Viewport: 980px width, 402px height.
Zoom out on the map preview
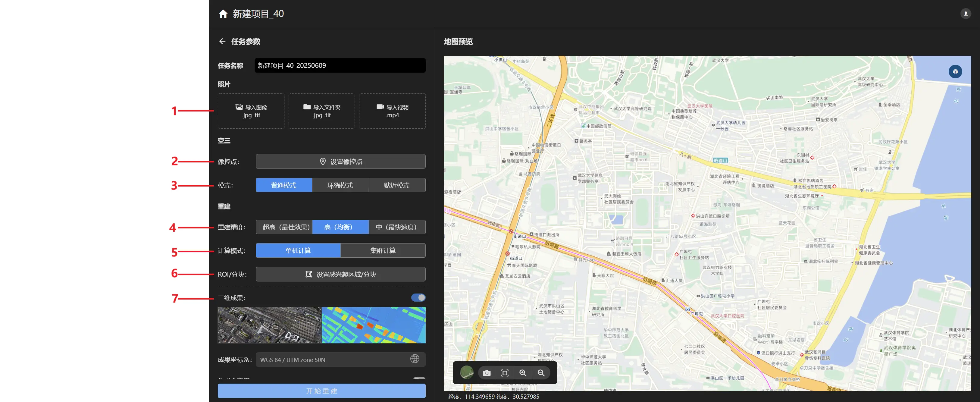[x=541, y=373]
